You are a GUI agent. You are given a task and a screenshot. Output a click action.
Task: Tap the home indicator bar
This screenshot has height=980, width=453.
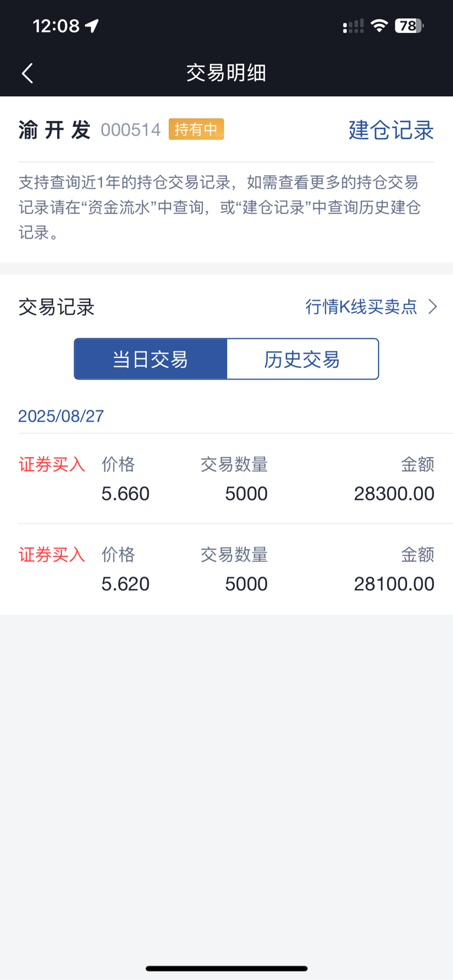pos(226,968)
